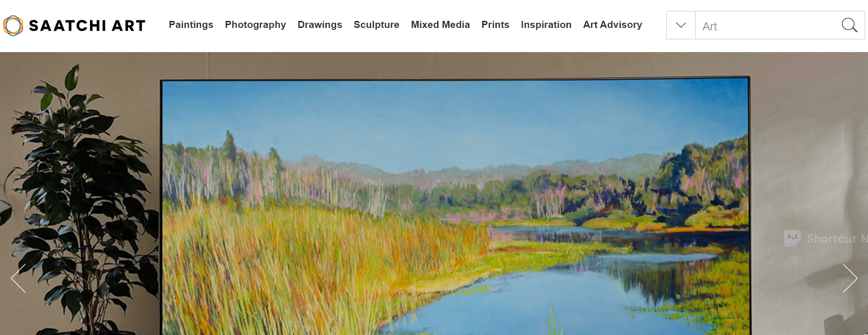Click the Shortcut N overlay text
The image size is (868, 335).
click(837, 239)
